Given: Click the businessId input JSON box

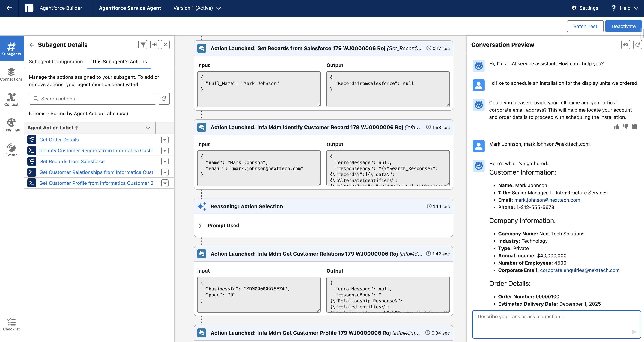Looking at the screenshot, I should pyautogui.click(x=259, y=295).
